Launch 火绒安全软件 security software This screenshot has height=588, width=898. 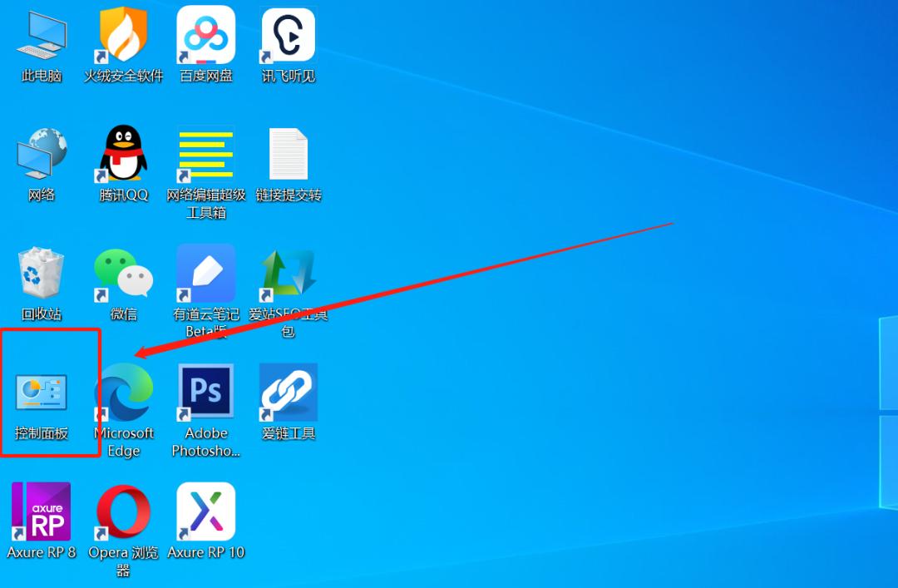(x=122, y=35)
